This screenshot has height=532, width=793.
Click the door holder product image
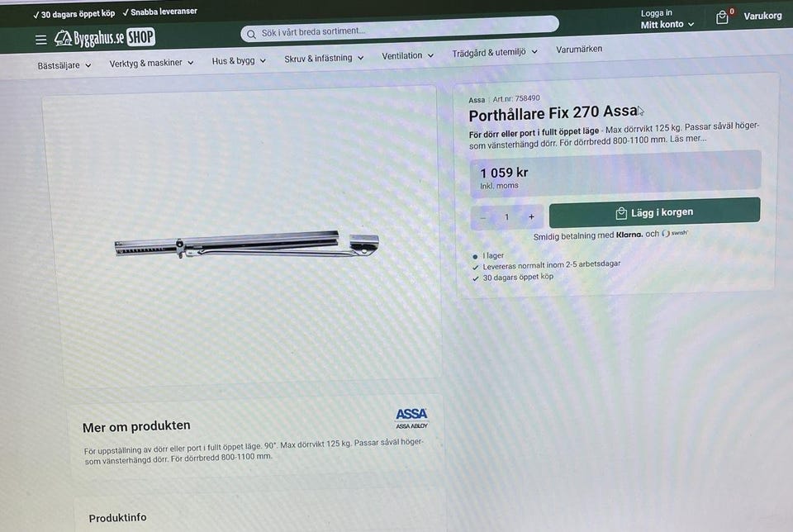[x=247, y=245]
